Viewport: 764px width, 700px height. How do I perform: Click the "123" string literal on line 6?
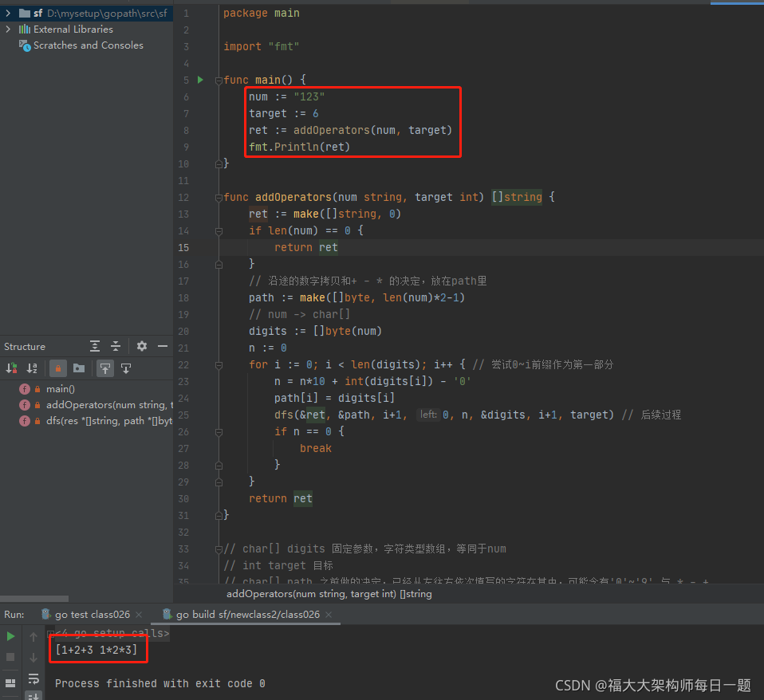pos(309,97)
